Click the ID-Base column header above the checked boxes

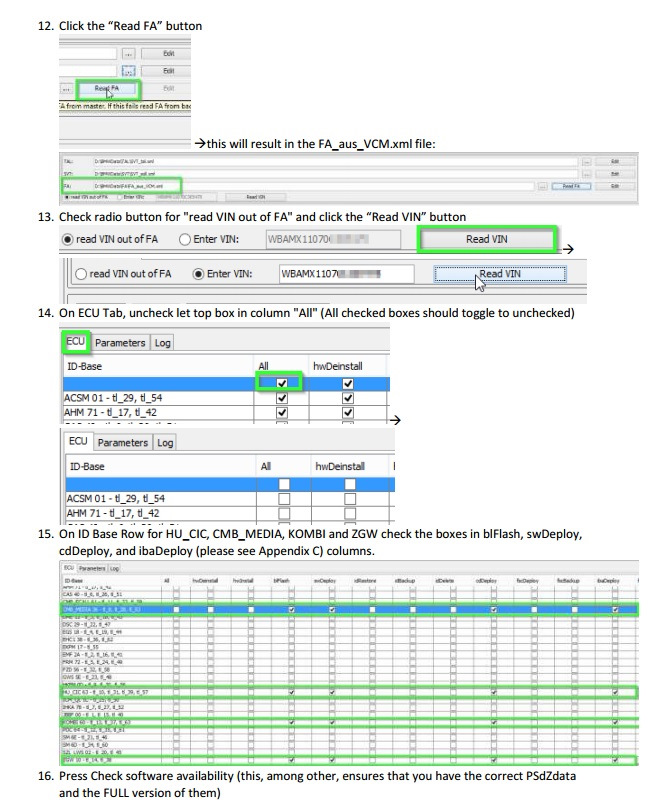(158, 366)
